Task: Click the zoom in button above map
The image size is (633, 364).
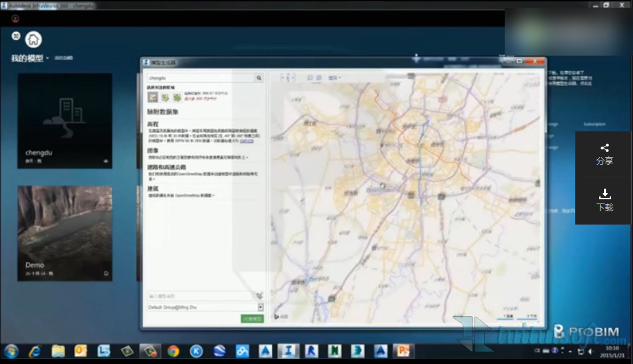Action: pos(319,77)
